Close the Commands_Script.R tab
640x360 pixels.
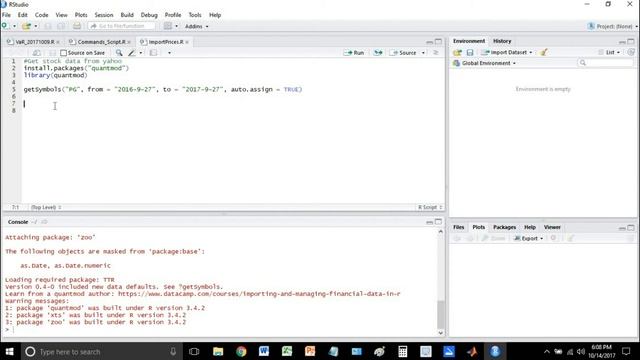point(129,42)
